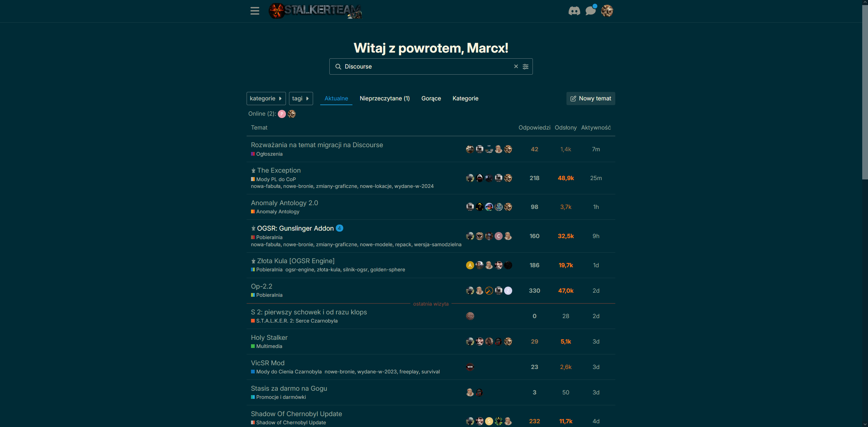The height and width of the screenshot is (427, 868).
Task: Open advanced search filter options icon
Action: [x=525, y=66]
